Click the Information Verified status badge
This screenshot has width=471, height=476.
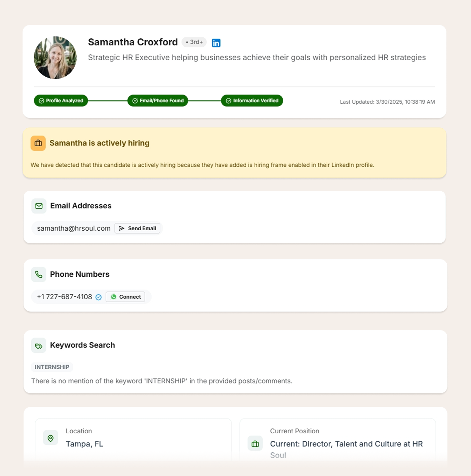[252, 101]
